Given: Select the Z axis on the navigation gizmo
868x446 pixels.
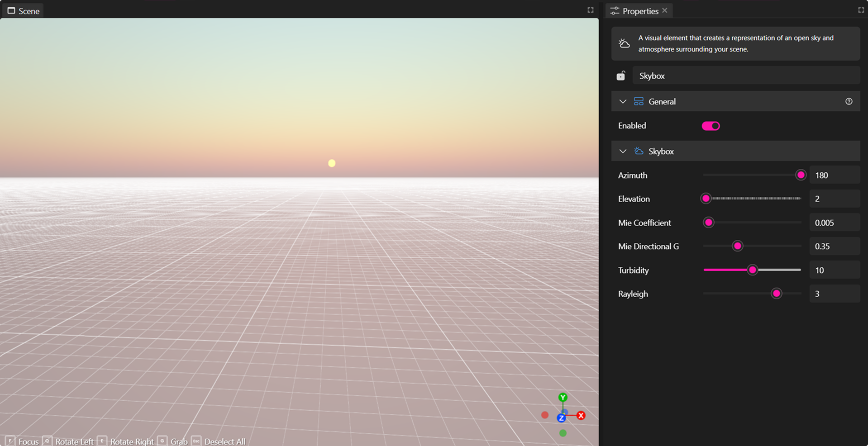Looking at the screenshot, I should click(x=562, y=418).
